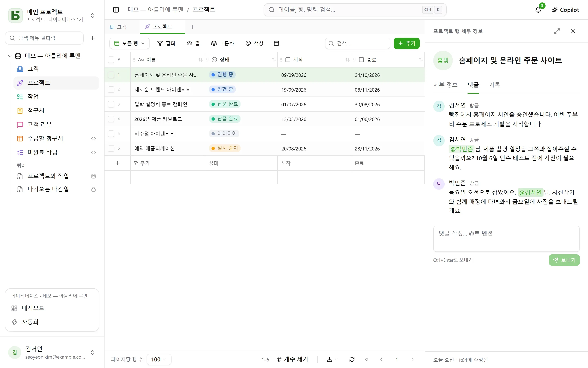Click the 진행 중 status badge in row 1
The height and width of the screenshot is (368, 588).
pyautogui.click(x=222, y=74)
